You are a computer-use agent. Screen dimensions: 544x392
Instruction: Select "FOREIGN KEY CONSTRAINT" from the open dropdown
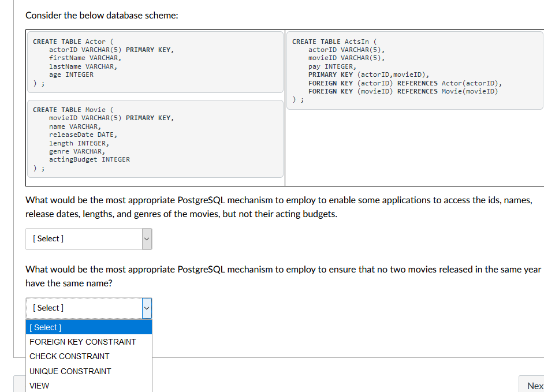[x=82, y=342]
